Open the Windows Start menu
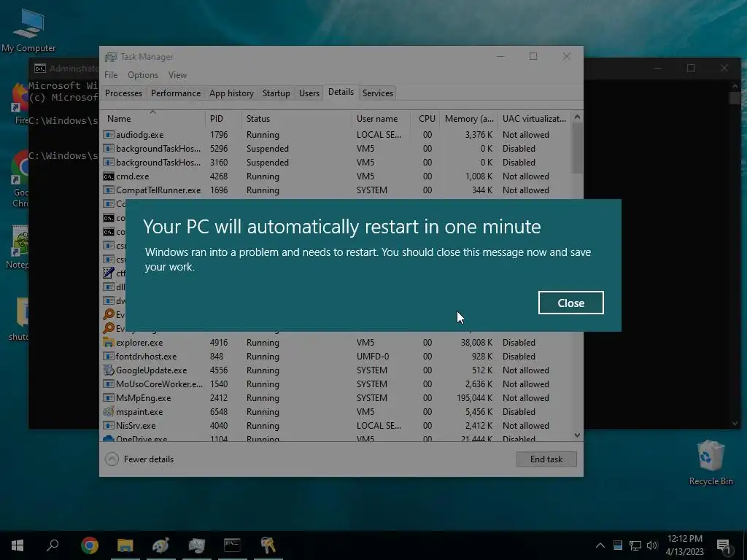Viewport: 747px width, 560px height. 18,545
